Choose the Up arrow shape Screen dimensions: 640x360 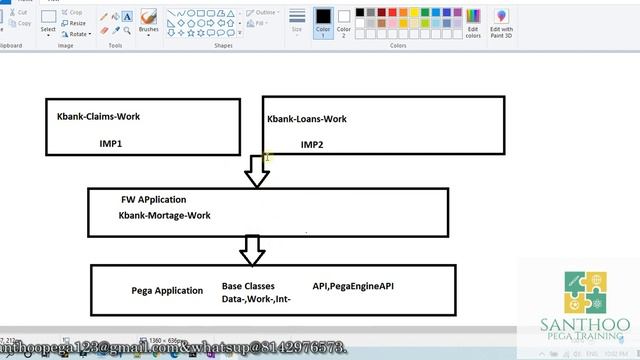pyautogui.click(x=231, y=23)
